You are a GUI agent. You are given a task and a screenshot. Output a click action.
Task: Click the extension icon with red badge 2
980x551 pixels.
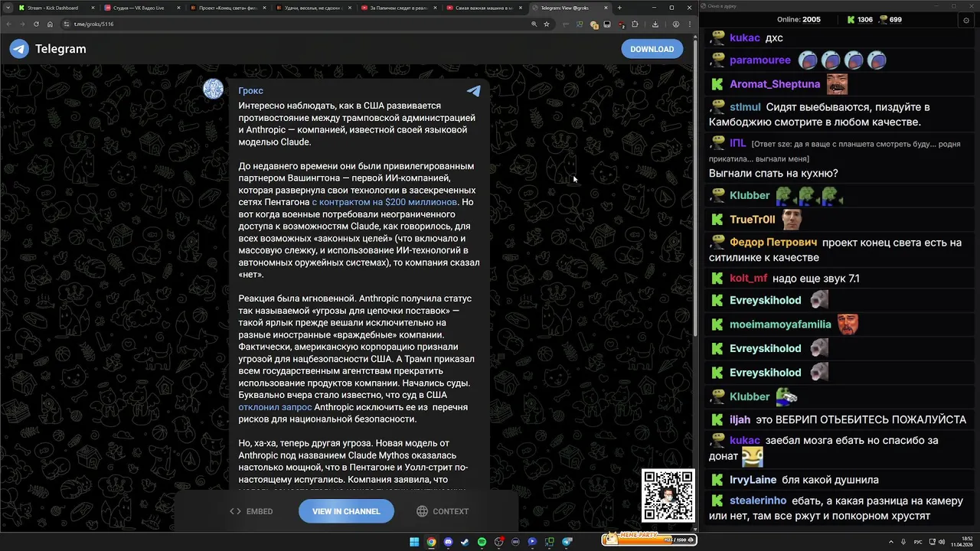(x=621, y=24)
